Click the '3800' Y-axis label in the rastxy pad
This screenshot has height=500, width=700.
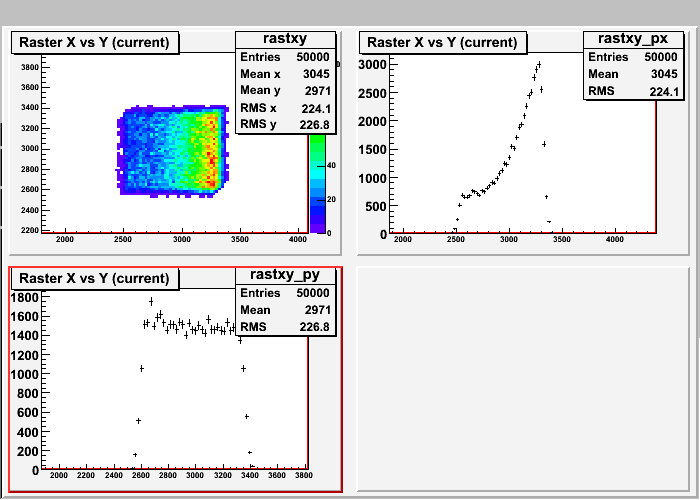point(30,67)
